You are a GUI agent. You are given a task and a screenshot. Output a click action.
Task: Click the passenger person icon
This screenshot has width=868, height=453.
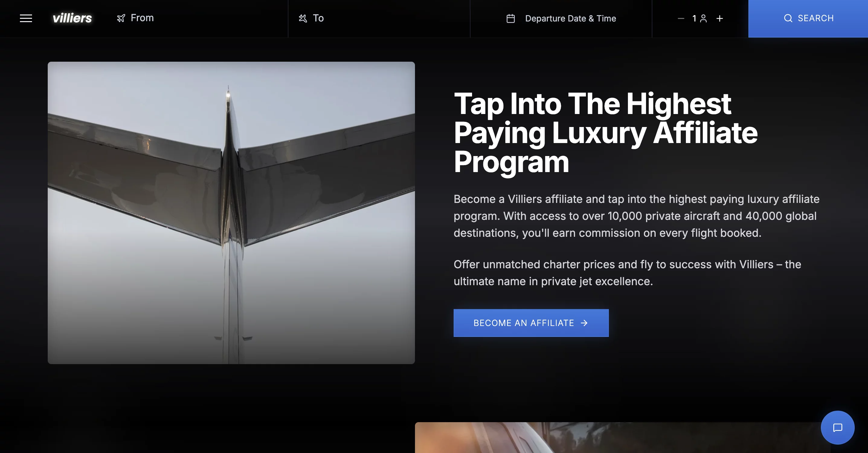tap(703, 18)
